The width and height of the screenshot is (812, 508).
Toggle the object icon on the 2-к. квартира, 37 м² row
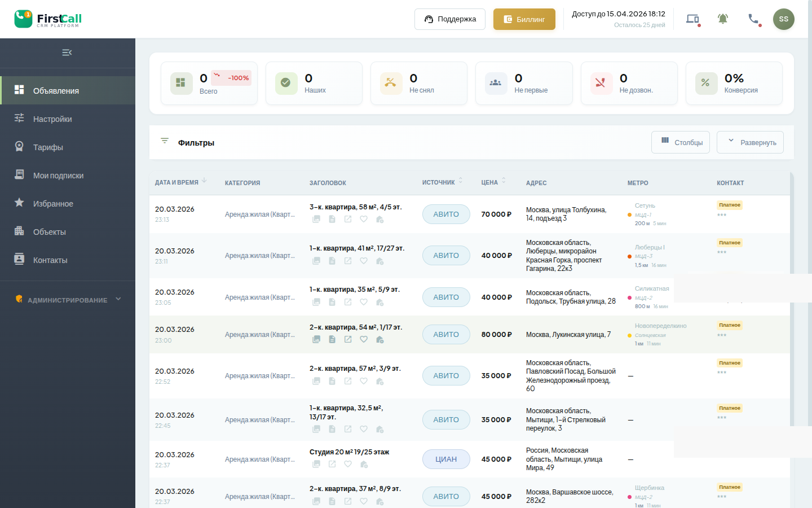click(380, 501)
